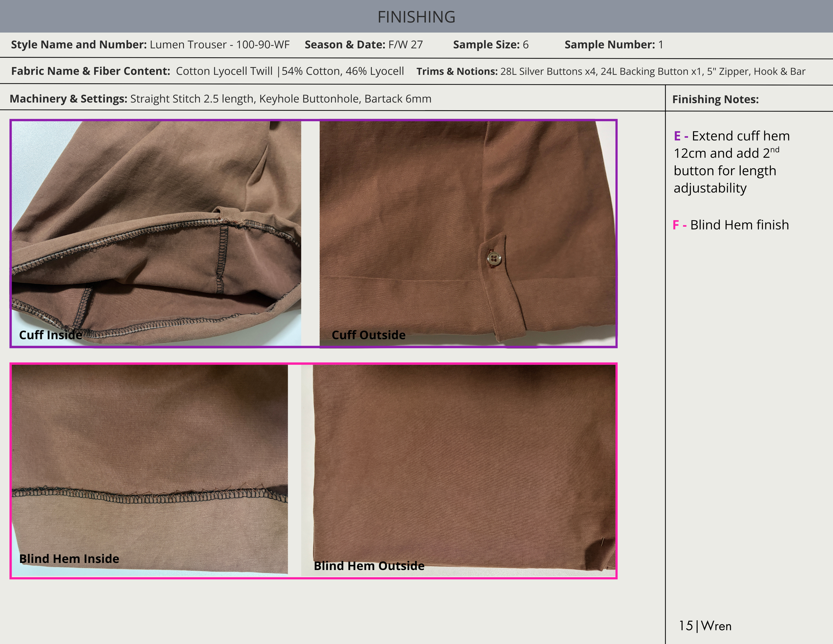The width and height of the screenshot is (833, 644).
Task: Click the 'Blind Hem Inside' caption
Action: 69,559
